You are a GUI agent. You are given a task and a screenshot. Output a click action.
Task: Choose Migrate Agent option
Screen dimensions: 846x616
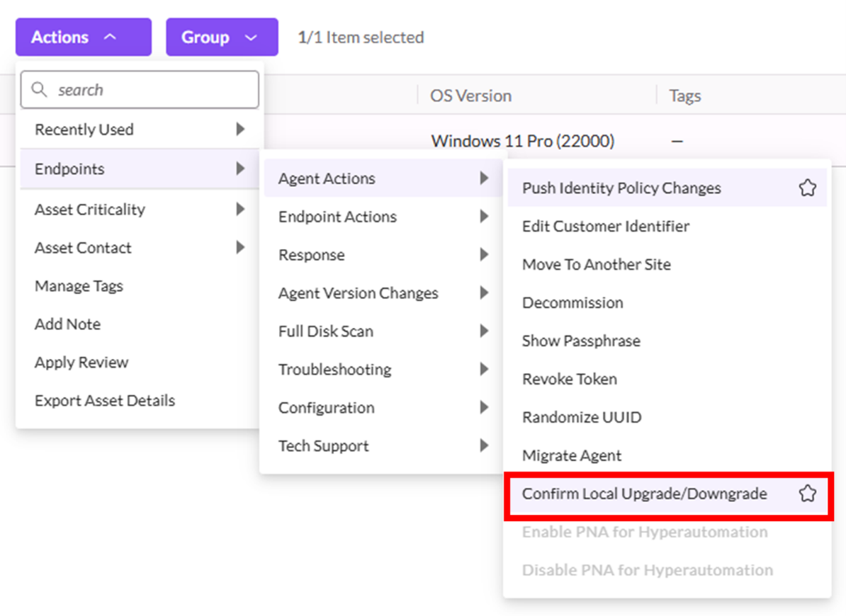point(572,456)
